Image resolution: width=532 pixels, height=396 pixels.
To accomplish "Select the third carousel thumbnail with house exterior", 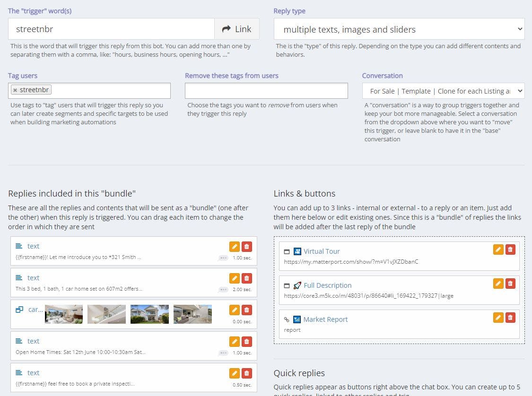I will pyautogui.click(x=149, y=314).
